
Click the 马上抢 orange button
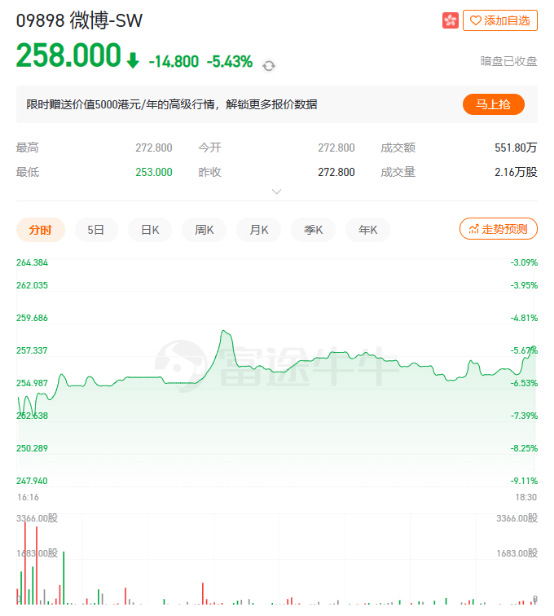tap(493, 104)
